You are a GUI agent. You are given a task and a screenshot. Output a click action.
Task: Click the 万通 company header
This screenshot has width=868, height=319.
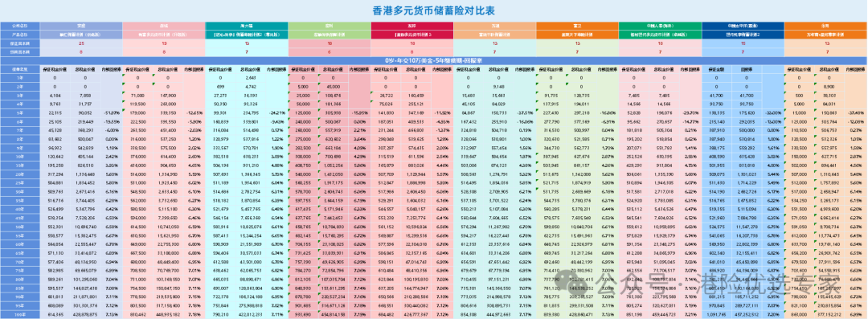point(494,26)
